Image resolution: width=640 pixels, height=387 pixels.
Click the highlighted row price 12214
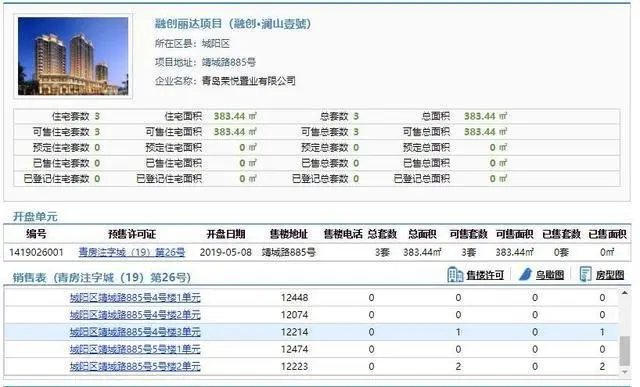click(294, 332)
